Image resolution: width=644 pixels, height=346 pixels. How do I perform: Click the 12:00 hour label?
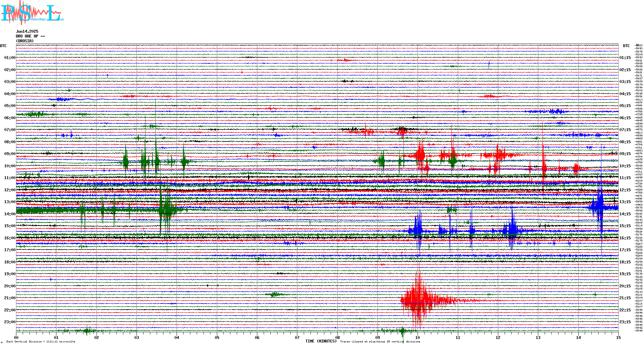tap(10, 190)
